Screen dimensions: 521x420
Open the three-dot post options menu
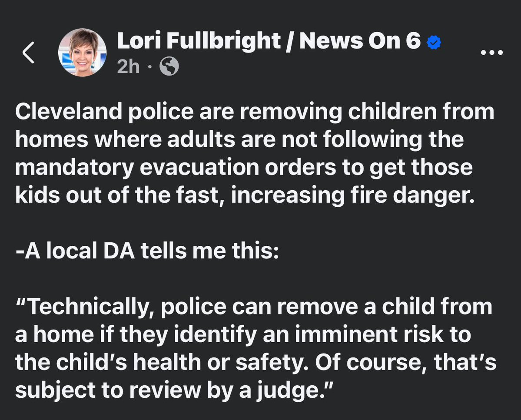[492, 53]
